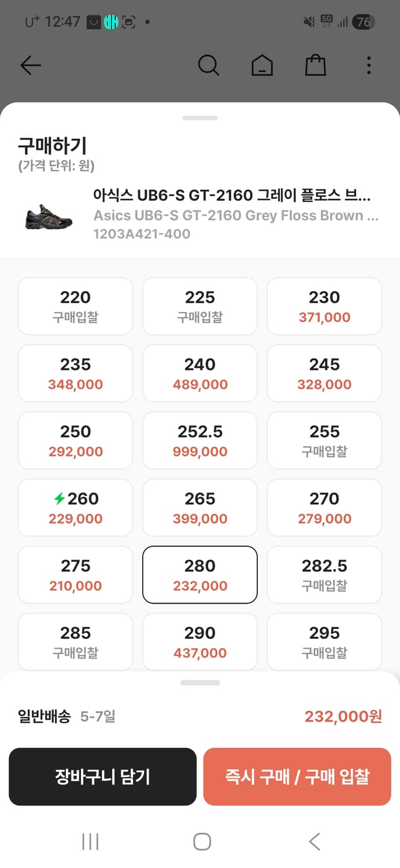Open the three-dot more options menu
The image size is (400, 868).
[x=369, y=65]
